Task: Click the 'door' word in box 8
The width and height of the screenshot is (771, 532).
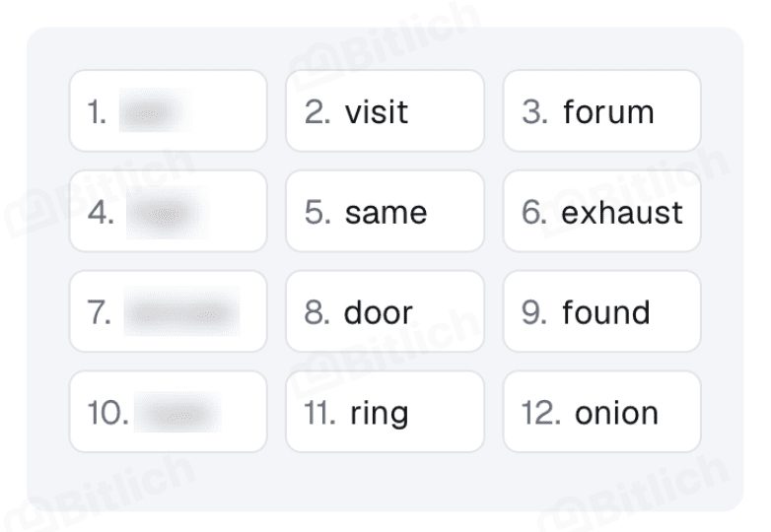Action: [x=379, y=312]
